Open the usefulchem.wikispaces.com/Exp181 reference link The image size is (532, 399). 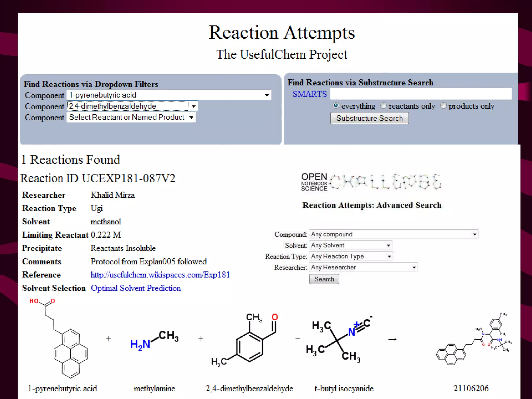[160, 275]
